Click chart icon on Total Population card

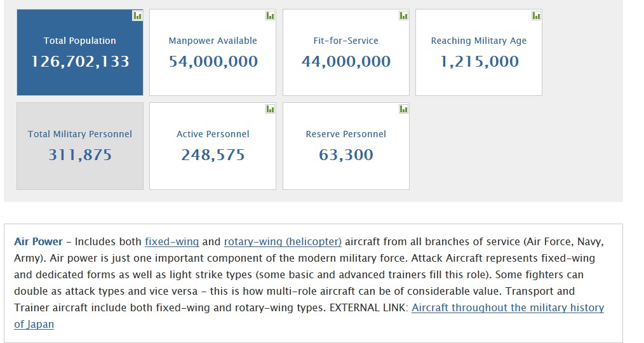[x=137, y=16]
